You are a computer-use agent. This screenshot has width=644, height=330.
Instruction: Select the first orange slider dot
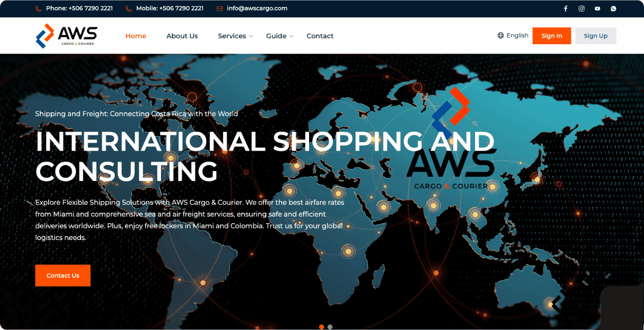[322, 327]
